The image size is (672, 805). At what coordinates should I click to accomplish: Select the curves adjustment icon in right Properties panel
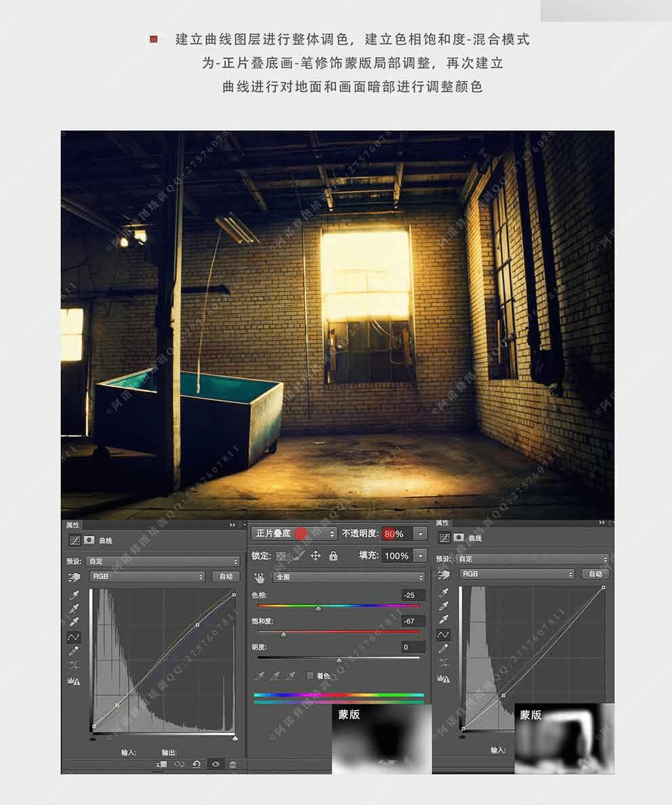[x=444, y=537]
